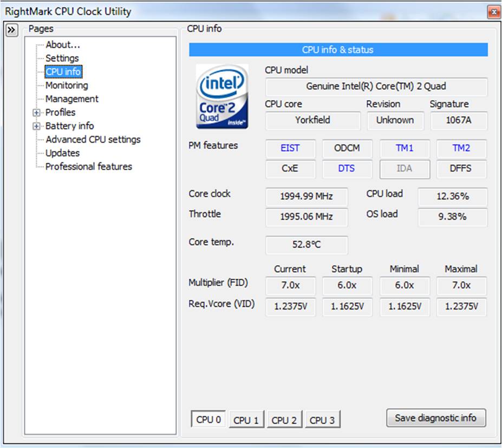The image size is (502, 448).
Task: Expand the Profiles tree node
Action: pyautogui.click(x=36, y=113)
